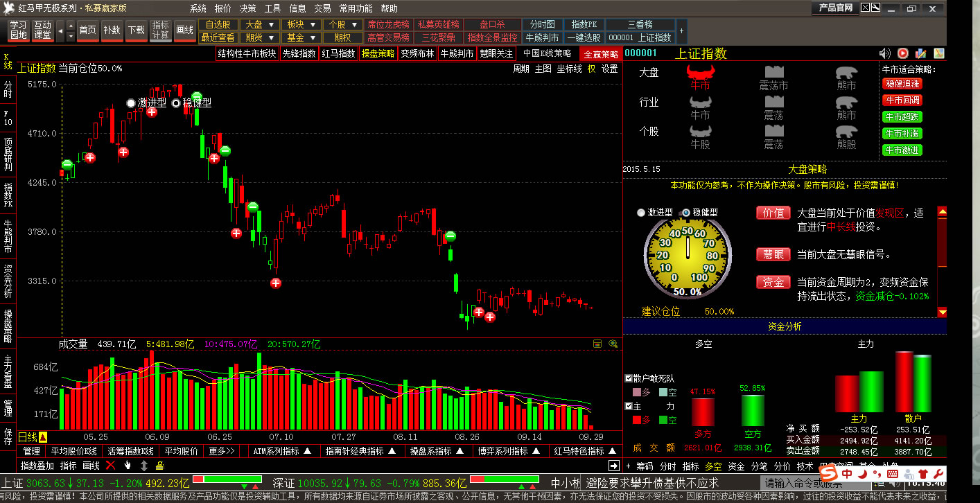Click the red play video icon
980x503 pixels.
tap(902, 53)
